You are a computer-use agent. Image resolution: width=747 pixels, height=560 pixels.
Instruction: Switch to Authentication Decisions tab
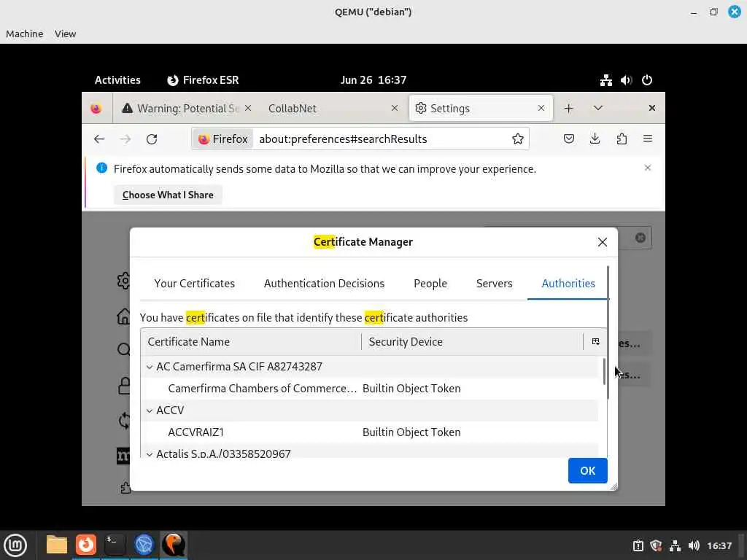coord(324,284)
